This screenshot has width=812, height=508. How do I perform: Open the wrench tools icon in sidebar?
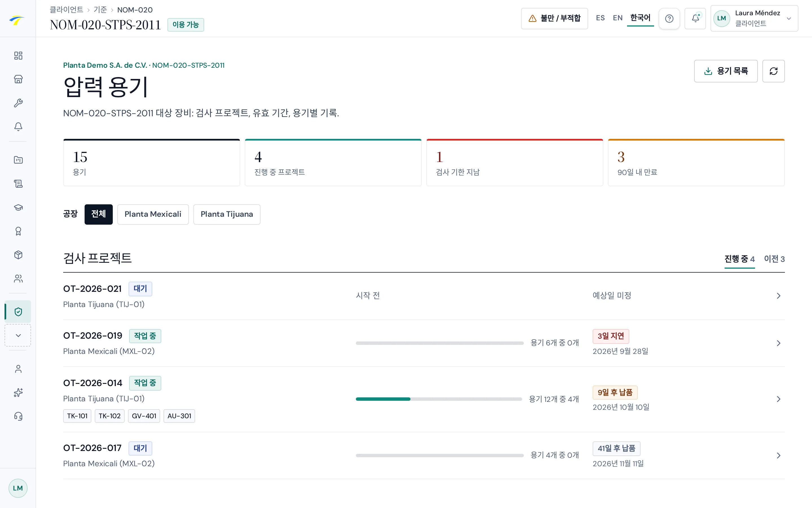(x=18, y=103)
